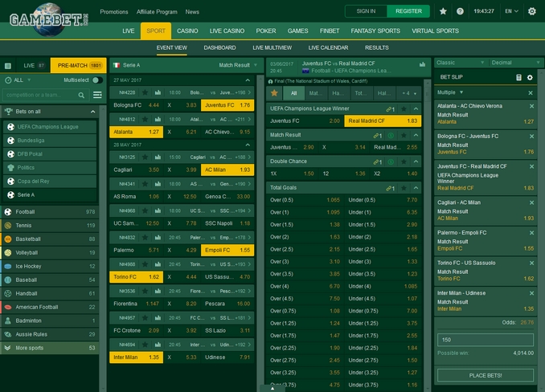Select the All markets tab
Screen dimensions: 545x392
point(293,93)
